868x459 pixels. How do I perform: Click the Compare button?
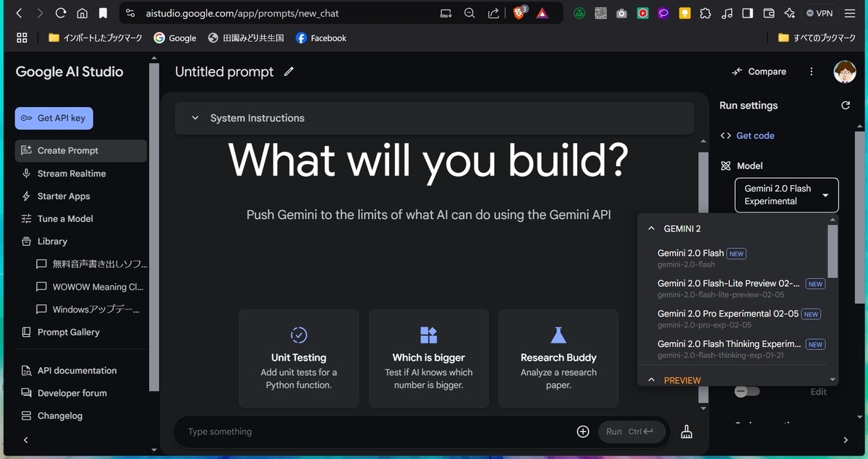(759, 72)
